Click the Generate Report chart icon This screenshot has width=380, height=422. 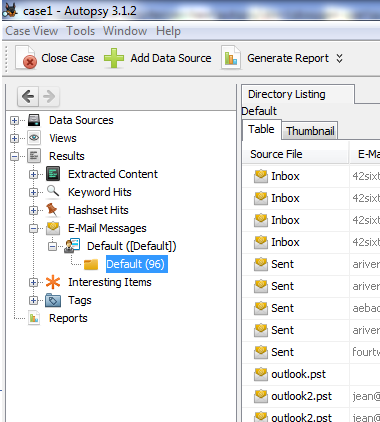pos(231,58)
